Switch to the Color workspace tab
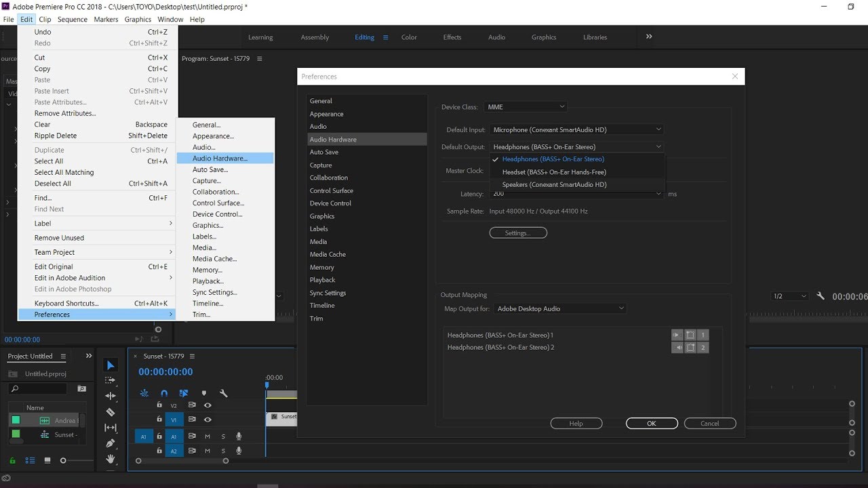Viewport: 868px width, 488px height. [x=409, y=37]
